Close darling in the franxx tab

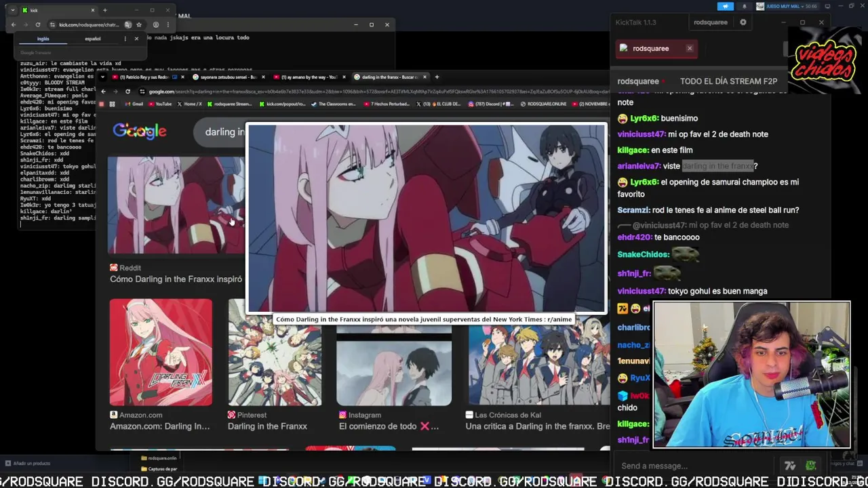tap(426, 77)
